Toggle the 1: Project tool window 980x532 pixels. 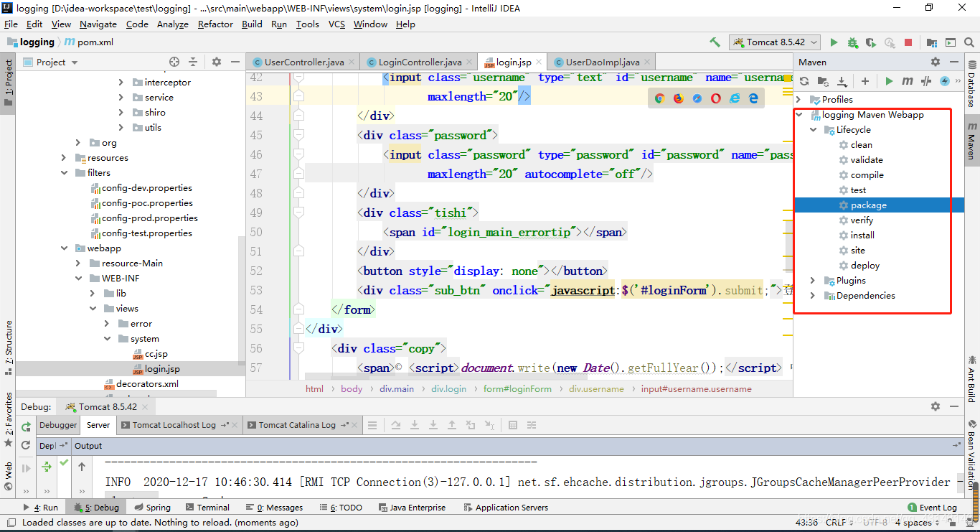coord(8,83)
